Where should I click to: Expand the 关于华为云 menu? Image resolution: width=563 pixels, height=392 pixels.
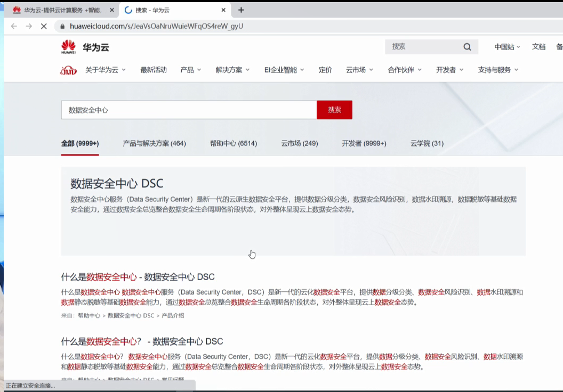pyautogui.click(x=105, y=70)
